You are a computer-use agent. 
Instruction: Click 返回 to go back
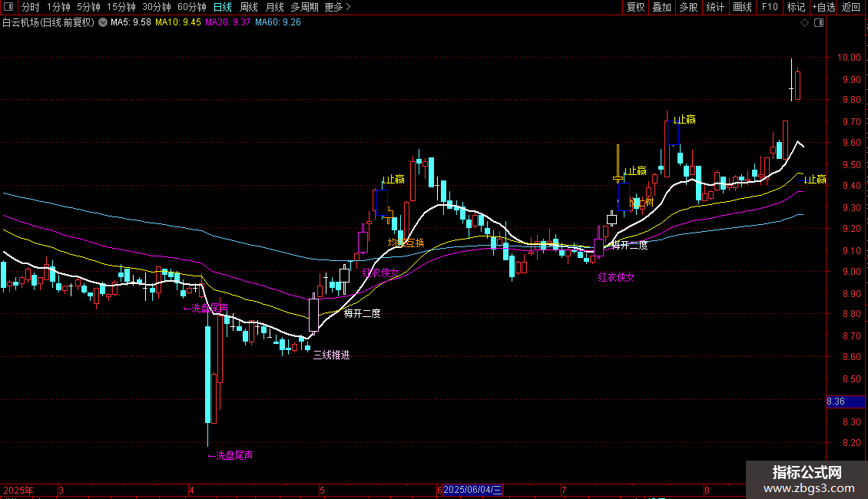tap(851, 7)
